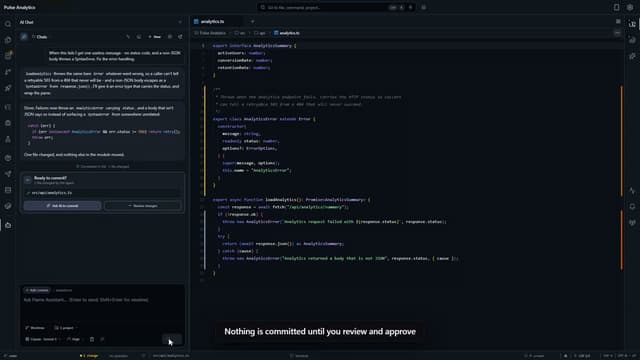Image resolution: width=640 pixels, height=360 pixels.
Task: Click the icon right of the command search
Action: click(x=423, y=7)
